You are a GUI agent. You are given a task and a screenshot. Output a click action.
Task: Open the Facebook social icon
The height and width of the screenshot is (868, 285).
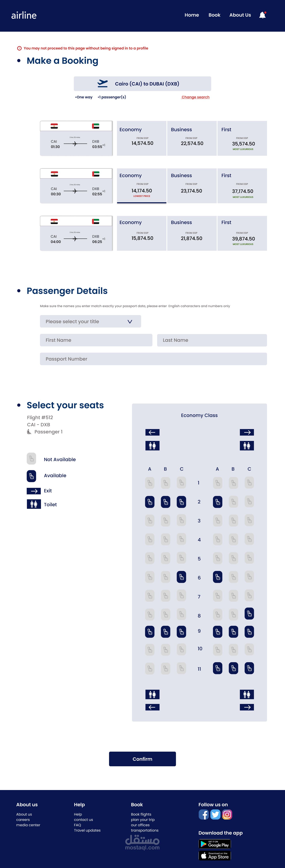coord(203,815)
